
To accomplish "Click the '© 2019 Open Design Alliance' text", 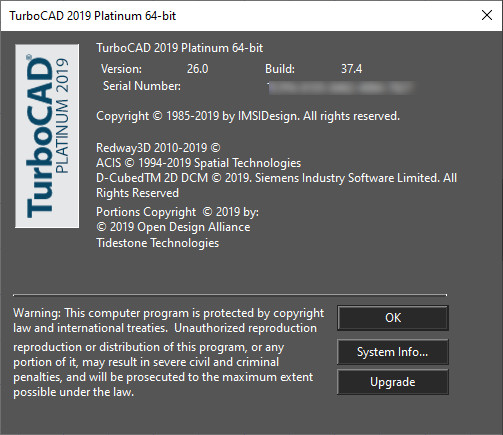I will tap(173, 227).
